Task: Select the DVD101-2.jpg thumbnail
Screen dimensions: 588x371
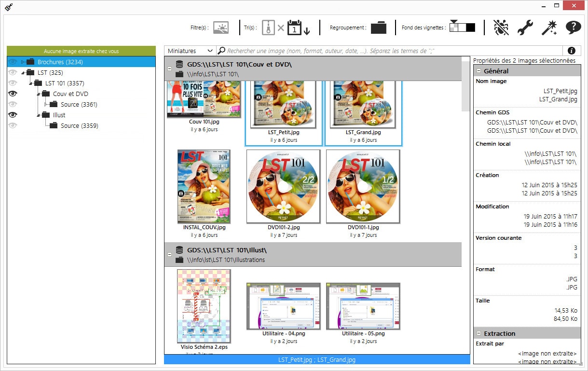Action: (x=283, y=186)
